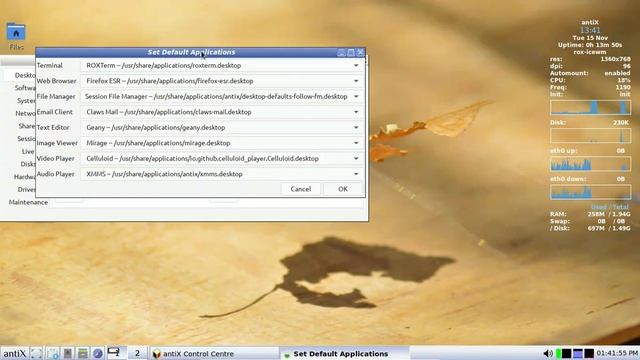Open the Software tab in Control Centre

(25, 88)
